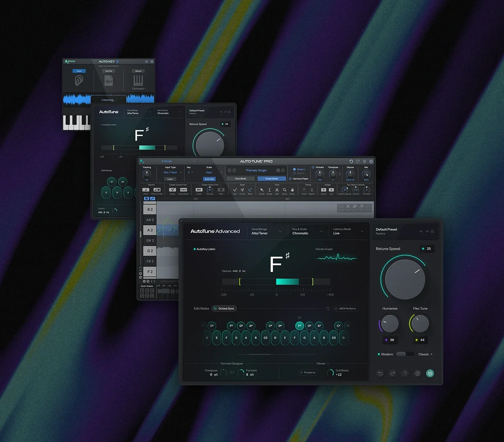The width and height of the screenshot is (504, 442).
Task: Expand Key & Scale Chromatic dropdown
Action: coord(307,231)
